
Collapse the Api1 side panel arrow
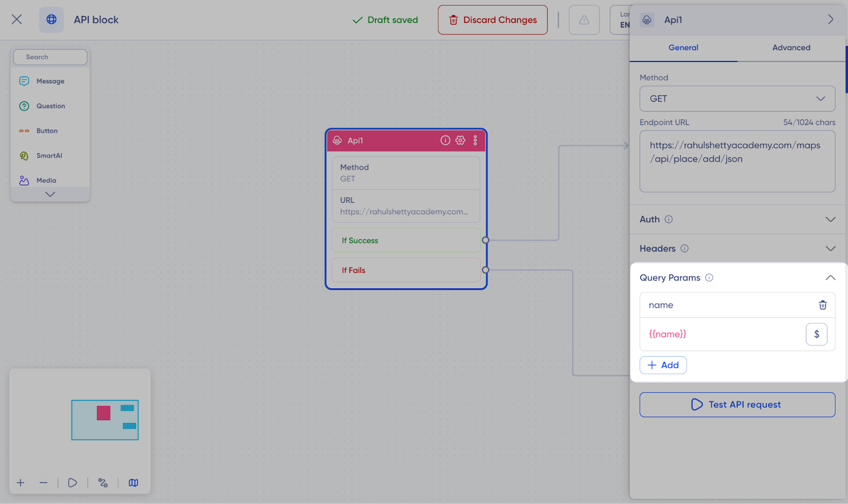point(831,20)
